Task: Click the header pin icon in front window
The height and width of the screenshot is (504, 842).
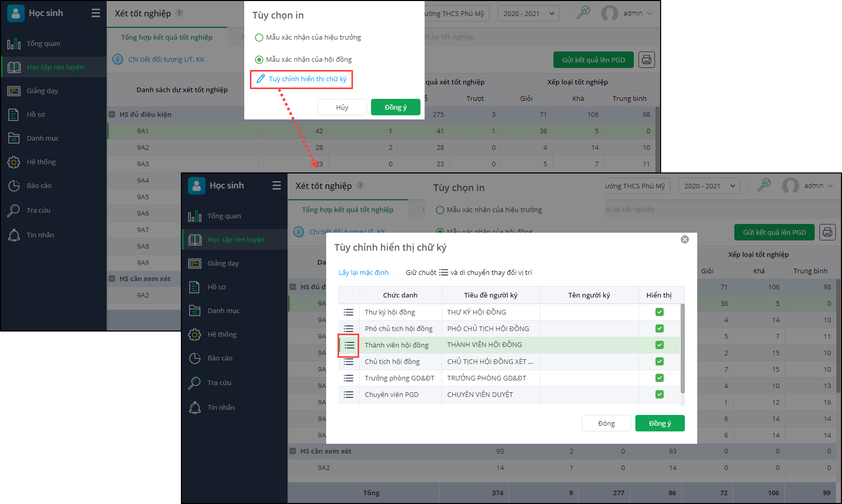Action: pos(764,185)
